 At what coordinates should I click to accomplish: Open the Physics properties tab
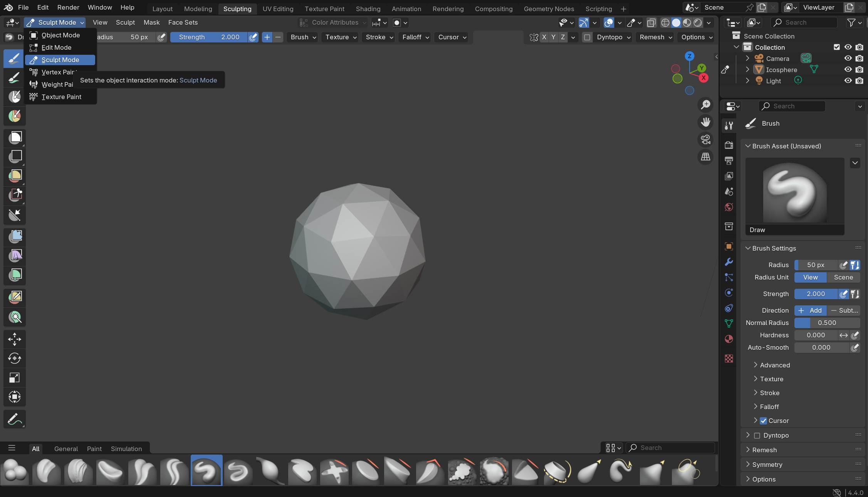click(x=729, y=293)
